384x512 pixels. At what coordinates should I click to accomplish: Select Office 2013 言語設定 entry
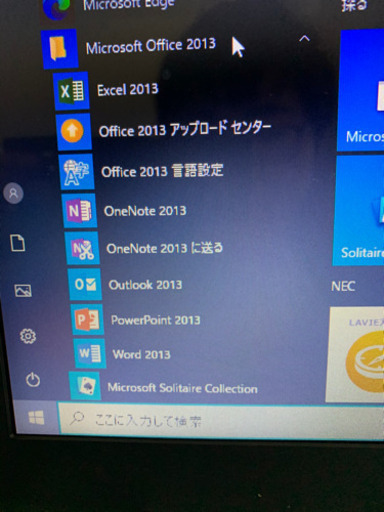tap(162, 171)
